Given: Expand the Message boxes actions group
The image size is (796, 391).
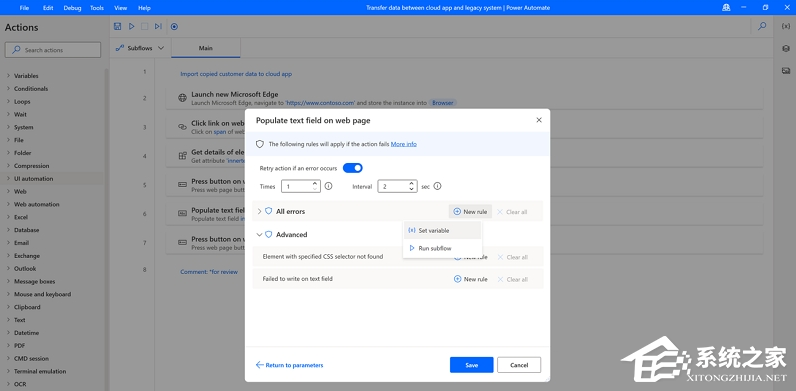Looking at the screenshot, I should (x=8, y=281).
